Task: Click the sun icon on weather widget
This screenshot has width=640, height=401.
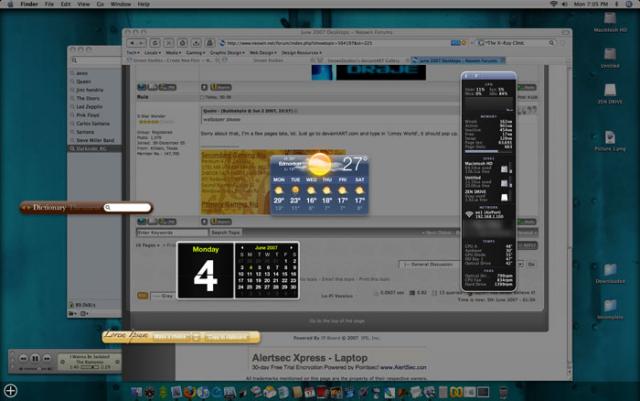Action: (320, 164)
